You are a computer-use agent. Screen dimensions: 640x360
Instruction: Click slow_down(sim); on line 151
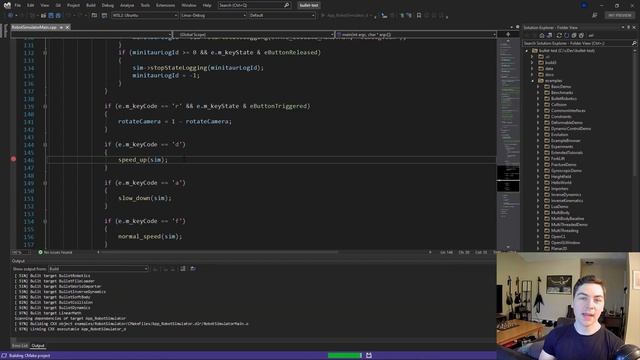[144, 198]
